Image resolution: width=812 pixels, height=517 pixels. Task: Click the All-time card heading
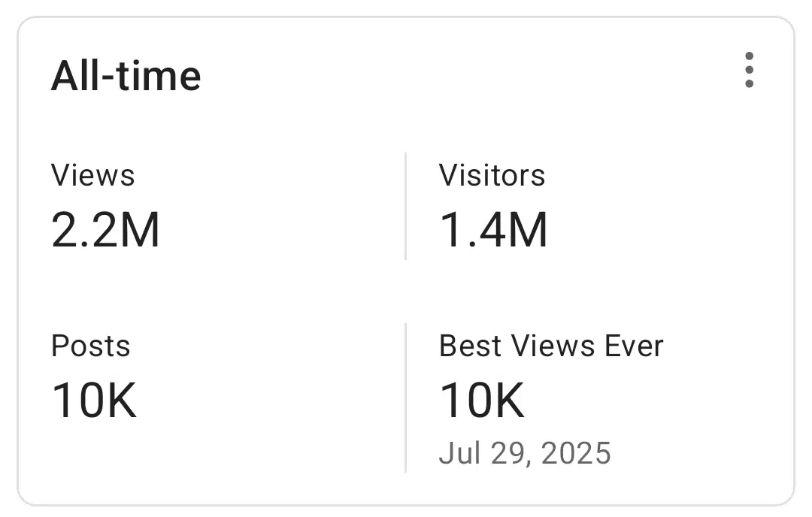click(126, 75)
